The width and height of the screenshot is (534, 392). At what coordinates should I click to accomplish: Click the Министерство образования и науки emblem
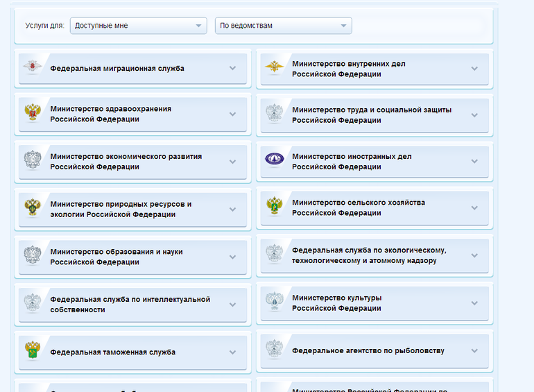[x=33, y=255]
